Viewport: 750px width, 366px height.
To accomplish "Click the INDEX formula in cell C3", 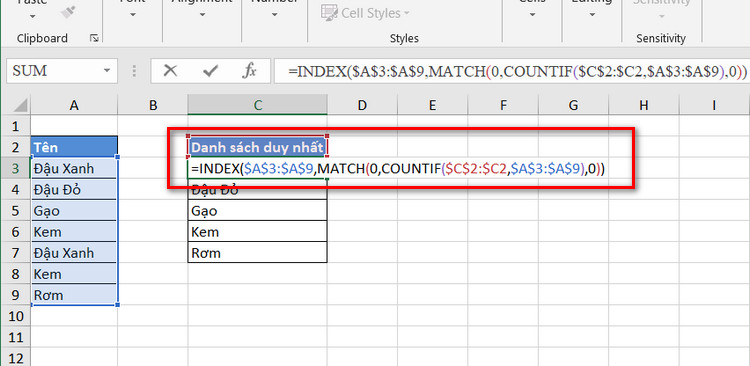I will pyautogui.click(x=398, y=168).
